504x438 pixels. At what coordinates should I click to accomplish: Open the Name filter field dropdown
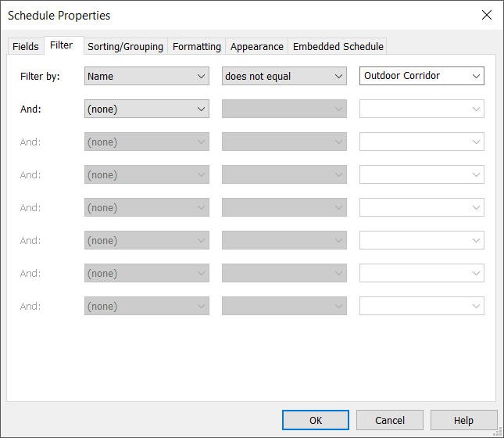[147, 77]
